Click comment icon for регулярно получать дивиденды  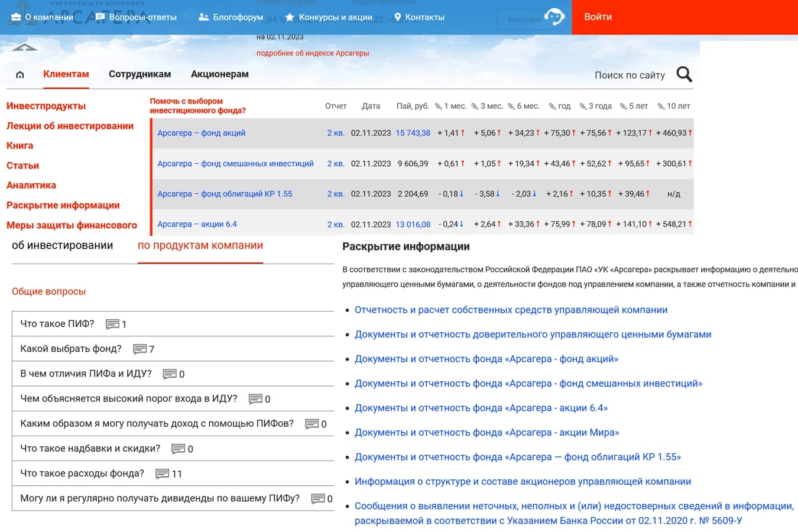317,498
